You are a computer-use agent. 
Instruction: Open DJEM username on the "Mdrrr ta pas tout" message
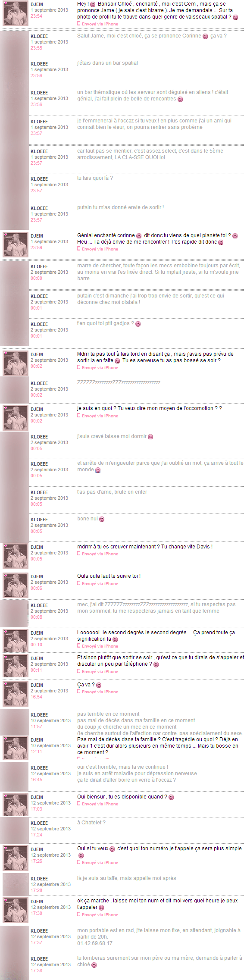pos(37,354)
